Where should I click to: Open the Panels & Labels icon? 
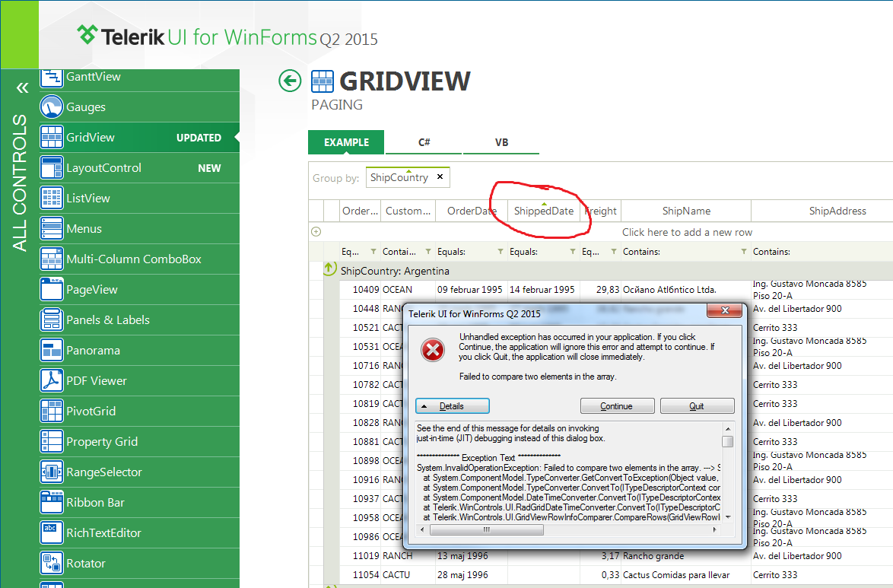(x=51, y=319)
